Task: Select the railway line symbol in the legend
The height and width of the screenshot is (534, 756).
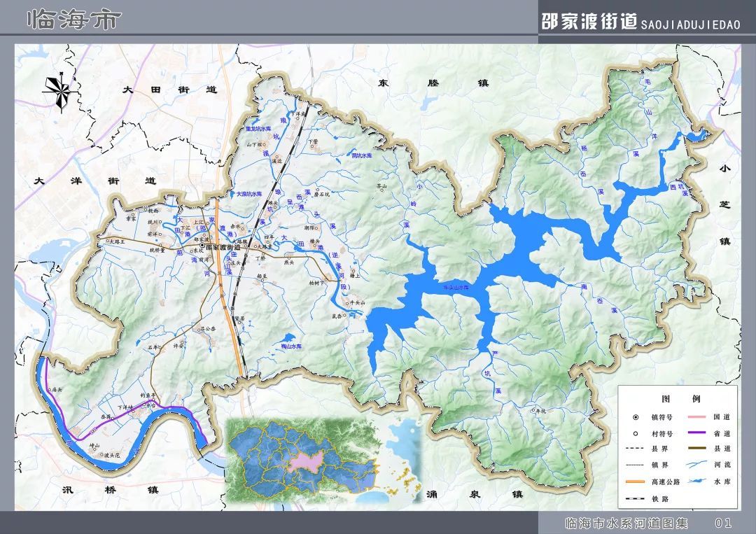Action: [635, 498]
